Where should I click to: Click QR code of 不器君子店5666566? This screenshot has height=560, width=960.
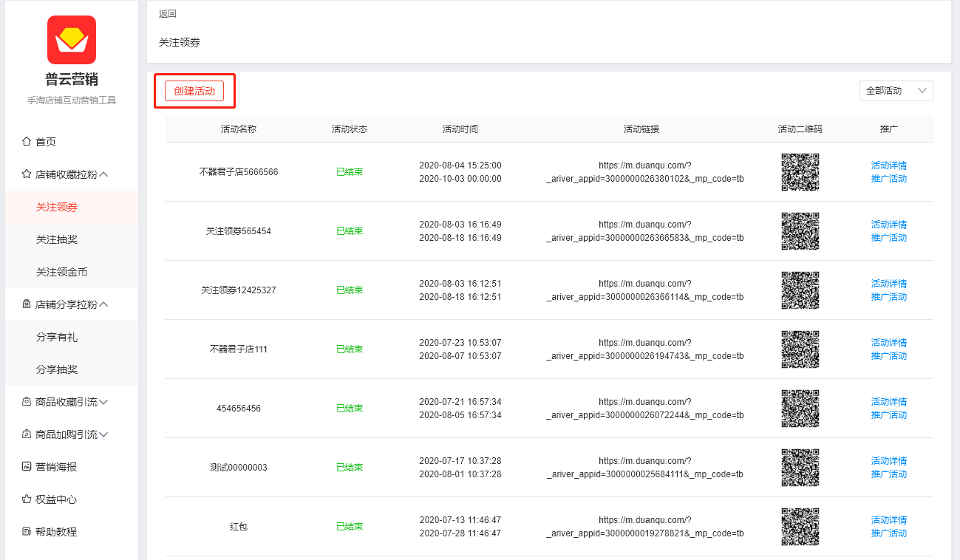tap(800, 172)
